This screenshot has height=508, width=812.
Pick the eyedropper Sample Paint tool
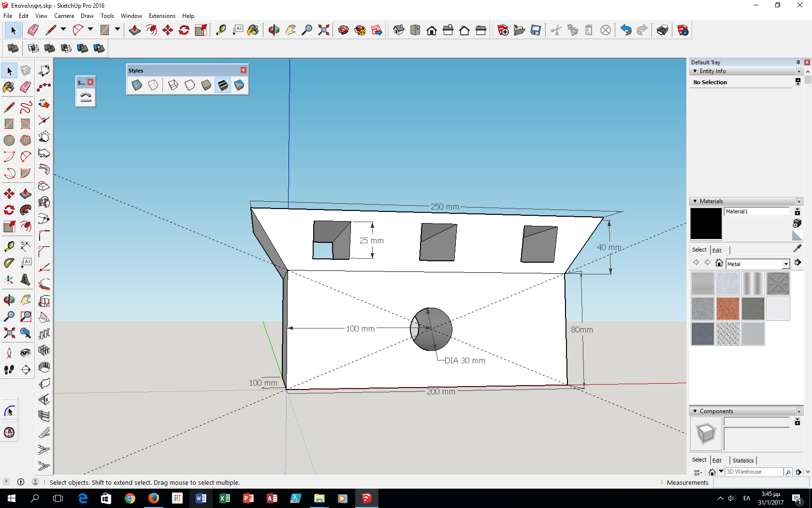pos(797,248)
